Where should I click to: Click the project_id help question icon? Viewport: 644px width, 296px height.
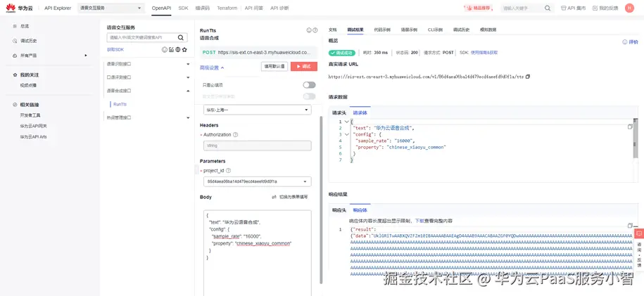228,170
